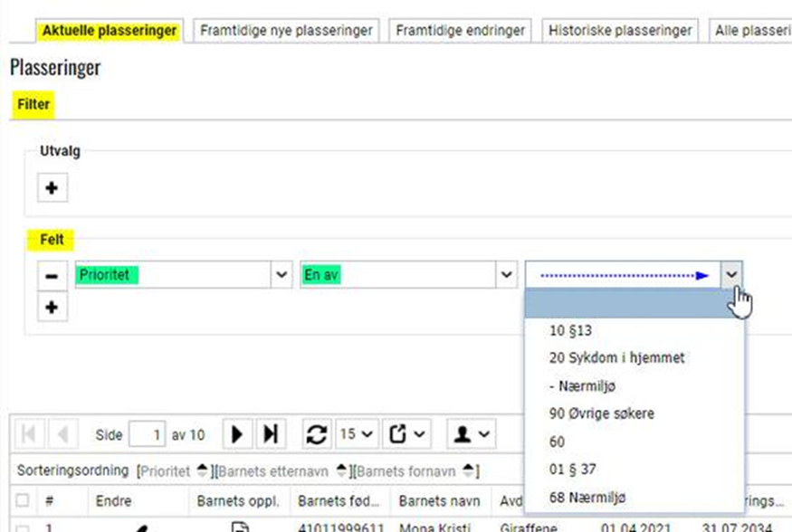This screenshot has height=532, width=792.
Task: Open the user profile icon dropdown
Action: 472,434
